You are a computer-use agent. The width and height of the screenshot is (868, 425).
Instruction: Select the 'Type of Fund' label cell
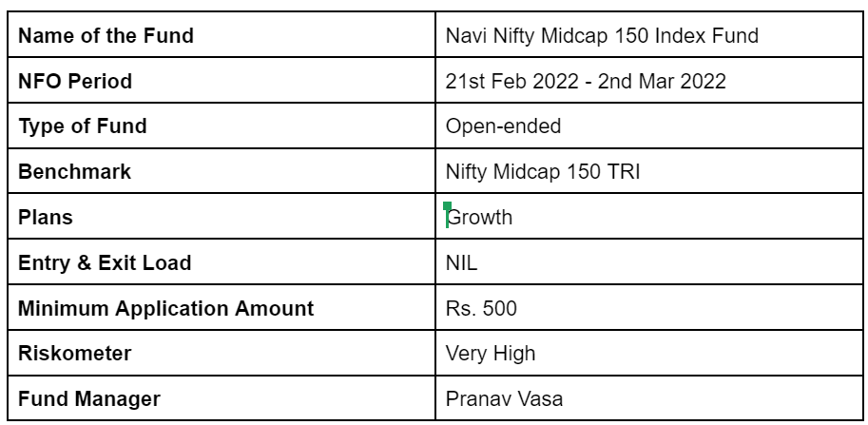(x=222, y=126)
